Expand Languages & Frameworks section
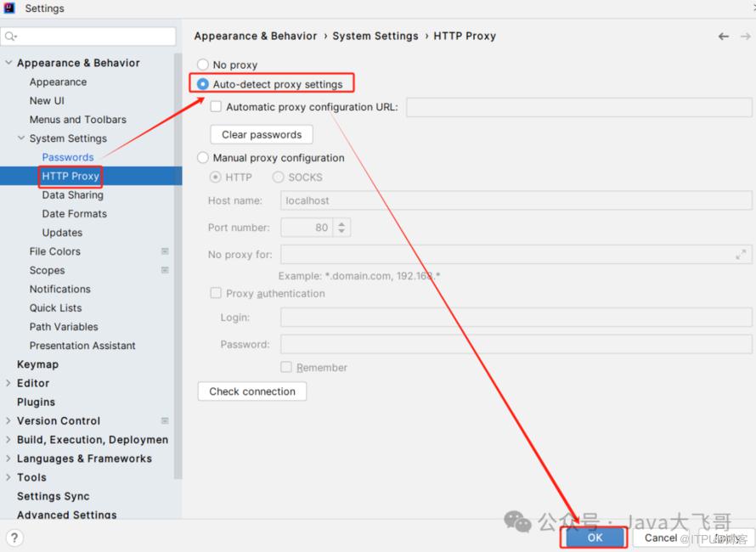 pos(8,459)
